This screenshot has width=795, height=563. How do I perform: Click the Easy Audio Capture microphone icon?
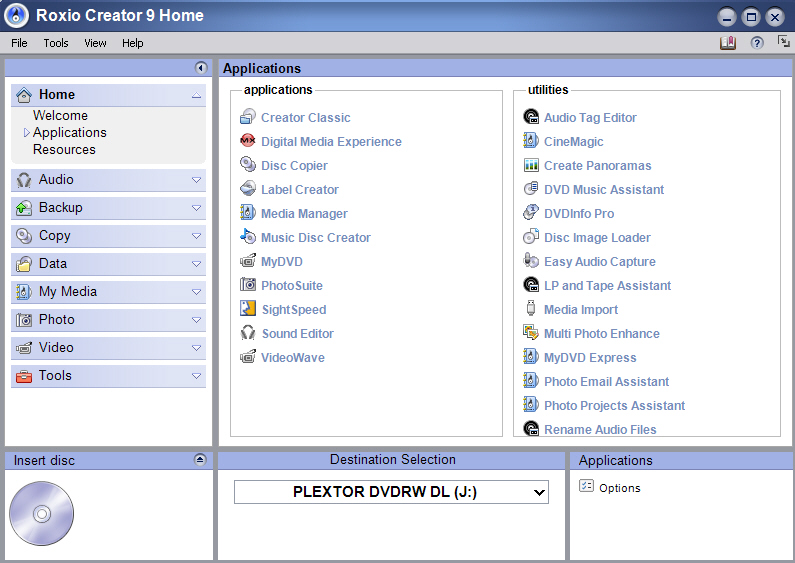tap(531, 261)
